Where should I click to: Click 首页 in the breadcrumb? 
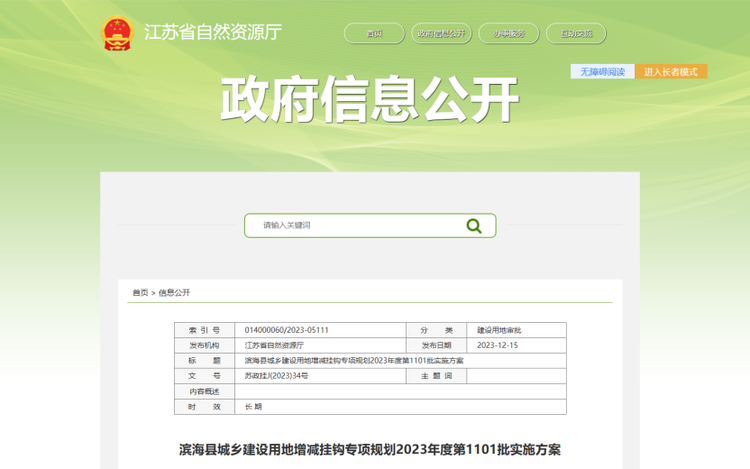click(140, 293)
